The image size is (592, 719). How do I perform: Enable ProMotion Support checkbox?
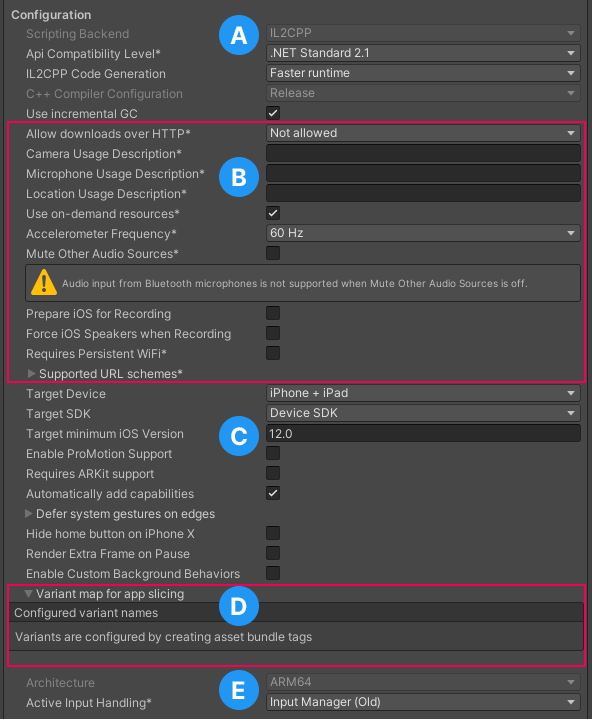273,453
